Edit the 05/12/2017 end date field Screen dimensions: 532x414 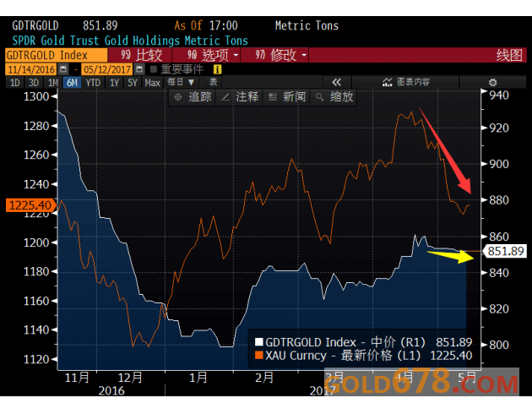point(107,69)
